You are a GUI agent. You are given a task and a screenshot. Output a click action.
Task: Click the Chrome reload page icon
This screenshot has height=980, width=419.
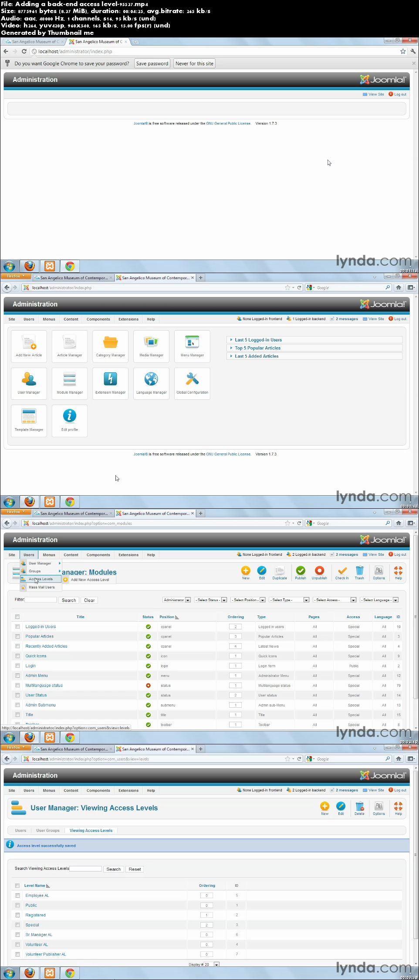click(24, 51)
